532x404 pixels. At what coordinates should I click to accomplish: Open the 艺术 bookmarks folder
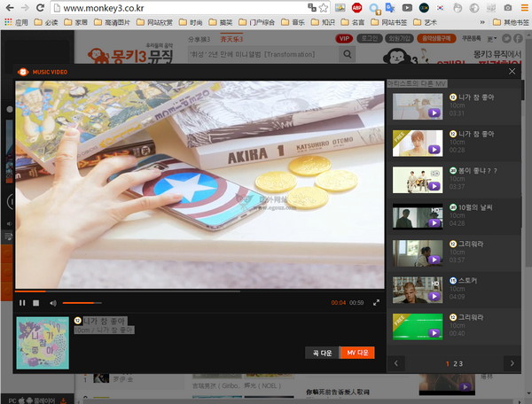426,22
